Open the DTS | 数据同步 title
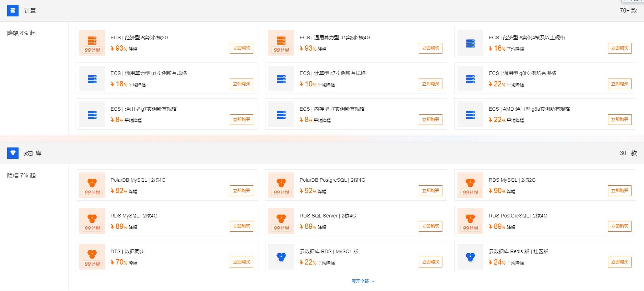Screen dimensions: 644x291 (x=128, y=251)
